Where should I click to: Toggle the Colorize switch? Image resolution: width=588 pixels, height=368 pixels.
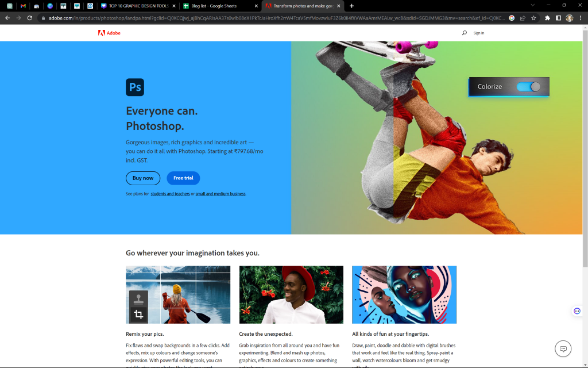click(528, 87)
